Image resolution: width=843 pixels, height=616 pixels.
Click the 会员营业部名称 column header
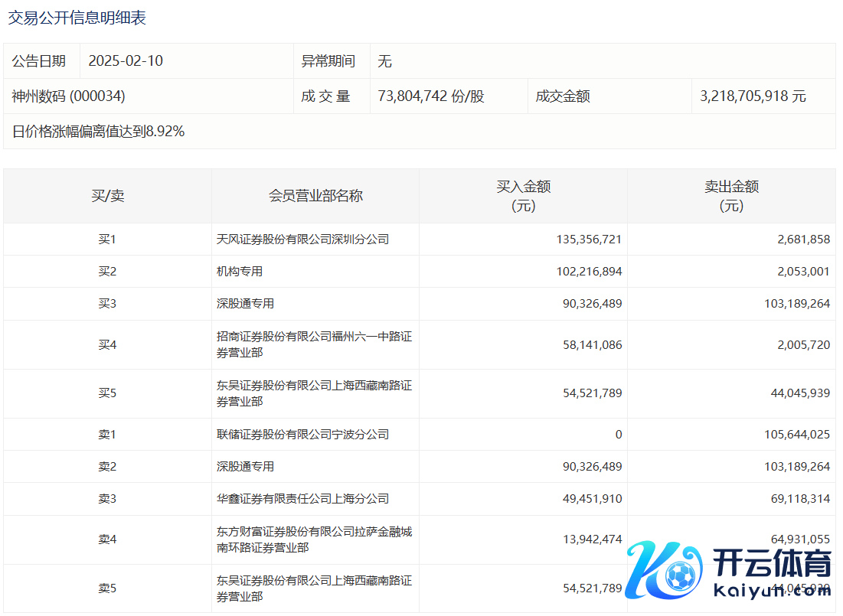point(315,196)
